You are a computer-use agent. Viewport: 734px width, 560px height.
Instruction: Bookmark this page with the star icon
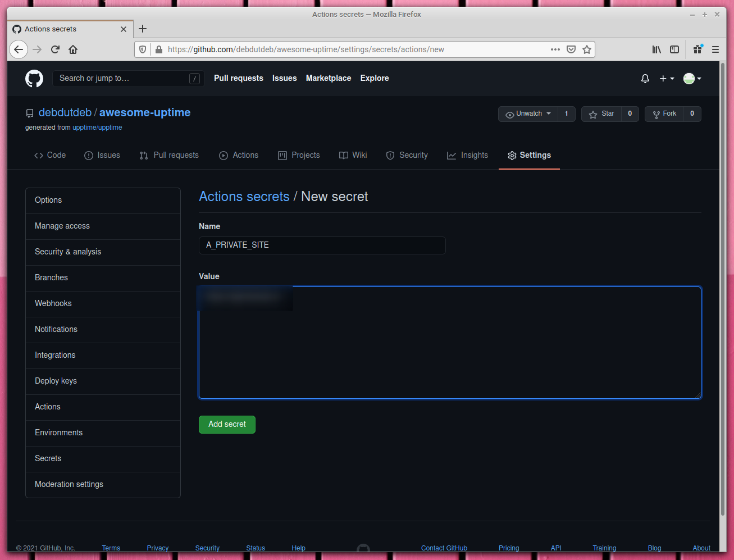(x=587, y=49)
